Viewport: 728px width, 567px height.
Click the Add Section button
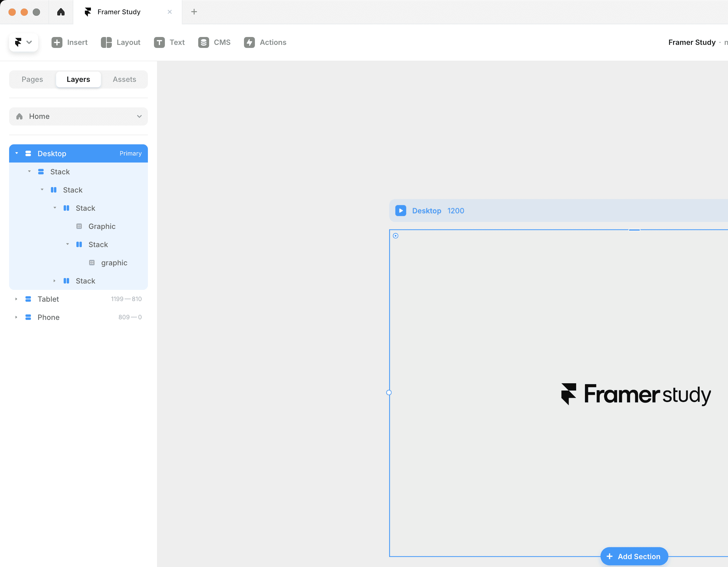coord(634,556)
